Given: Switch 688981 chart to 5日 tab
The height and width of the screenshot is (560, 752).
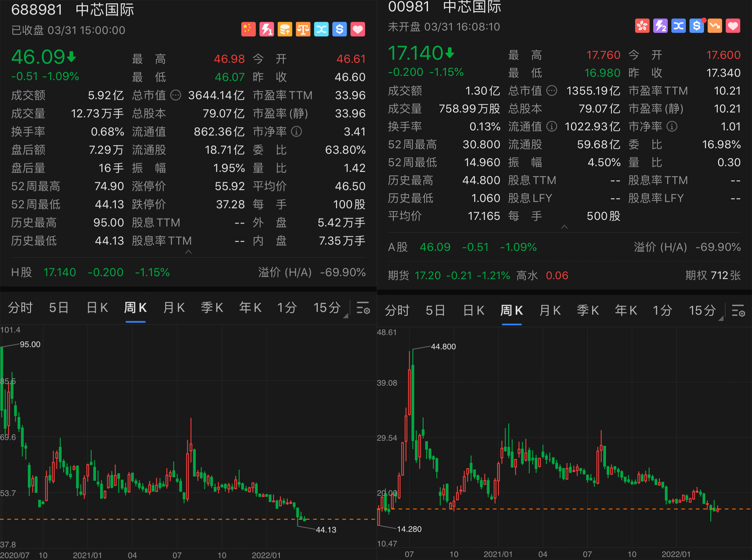Looking at the screenshot, I should pyautogui.click(x=59, y=308).
